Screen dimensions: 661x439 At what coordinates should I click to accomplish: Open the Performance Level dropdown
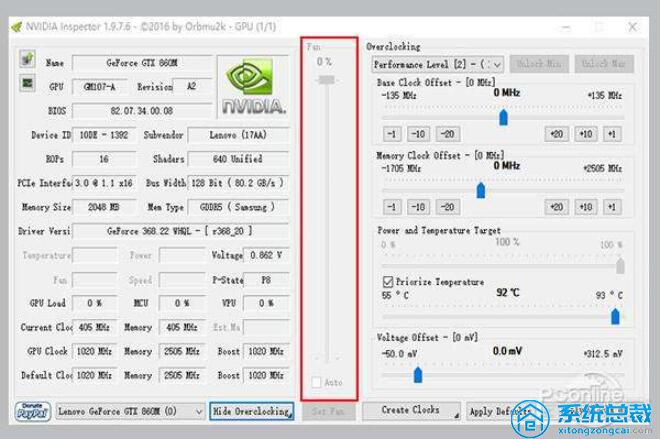coord(438,65)
